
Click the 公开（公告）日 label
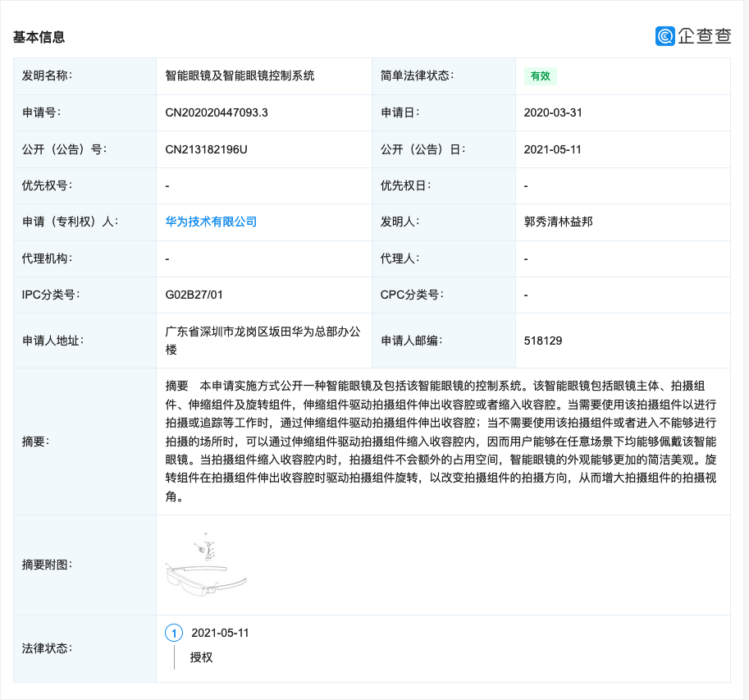coord(422,149)
